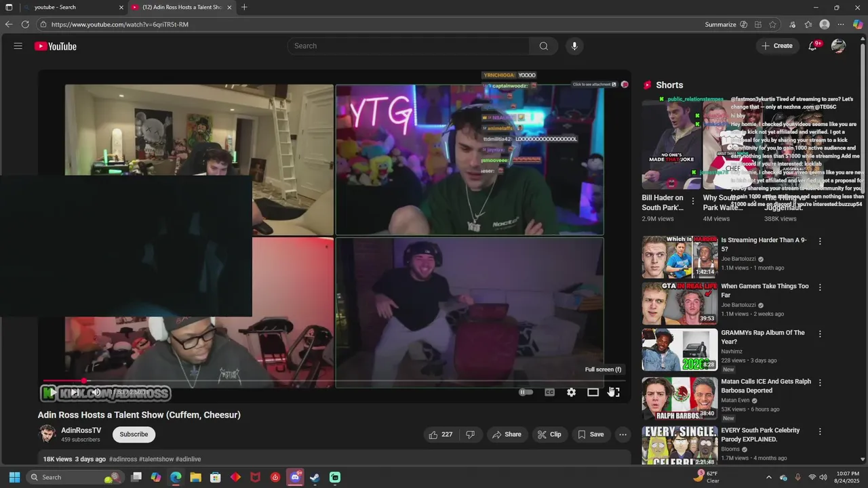868x488 pixels.
Task: Open AdinRossTV channel avatar
Action: tap(47, 434)
